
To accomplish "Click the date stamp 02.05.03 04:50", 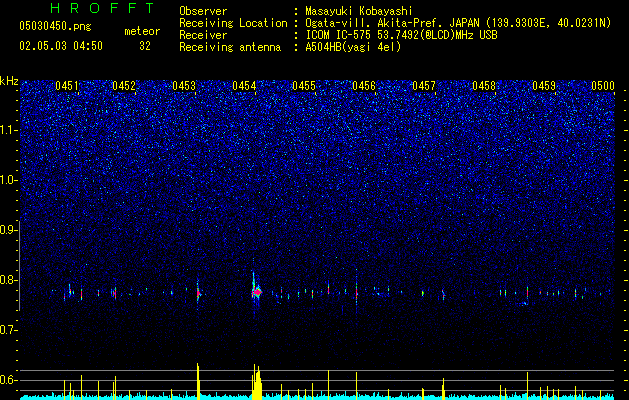I will 61,46.
